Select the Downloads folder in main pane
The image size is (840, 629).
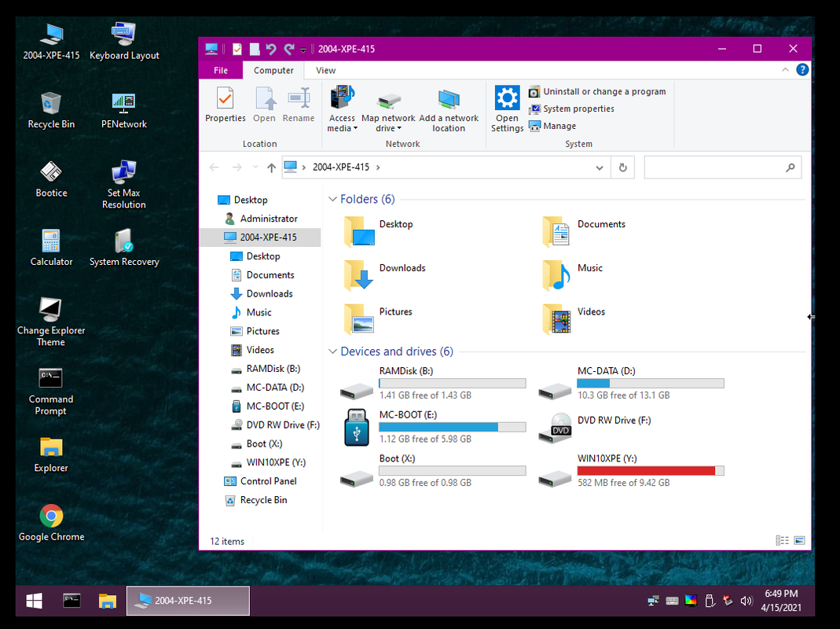(386, 275)
